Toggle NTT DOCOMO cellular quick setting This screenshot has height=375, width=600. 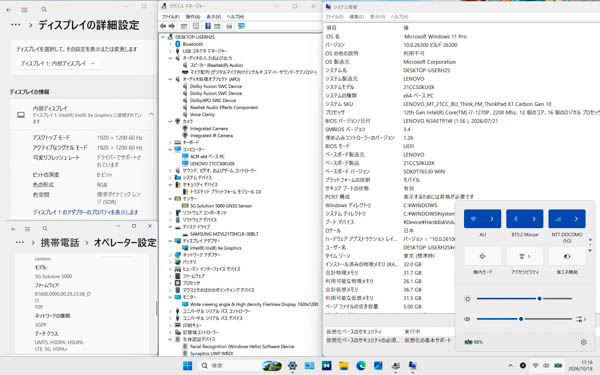click(x=558, y=219)
